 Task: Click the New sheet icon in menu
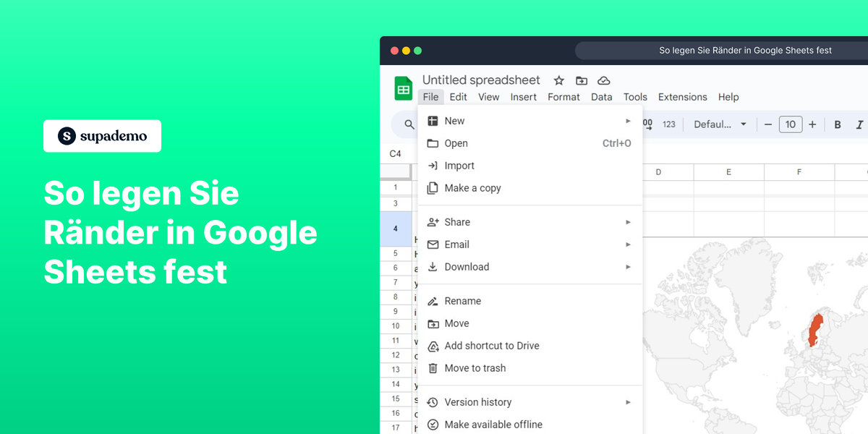pyautogui.click(x=433, y=121)
